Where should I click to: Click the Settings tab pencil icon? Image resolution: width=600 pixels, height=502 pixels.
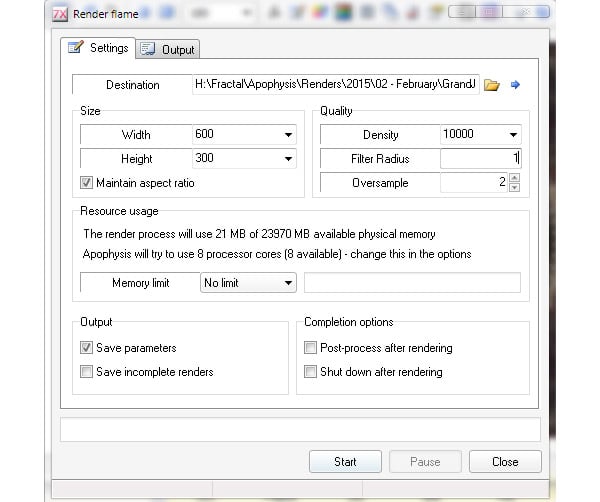coord(76,47)
